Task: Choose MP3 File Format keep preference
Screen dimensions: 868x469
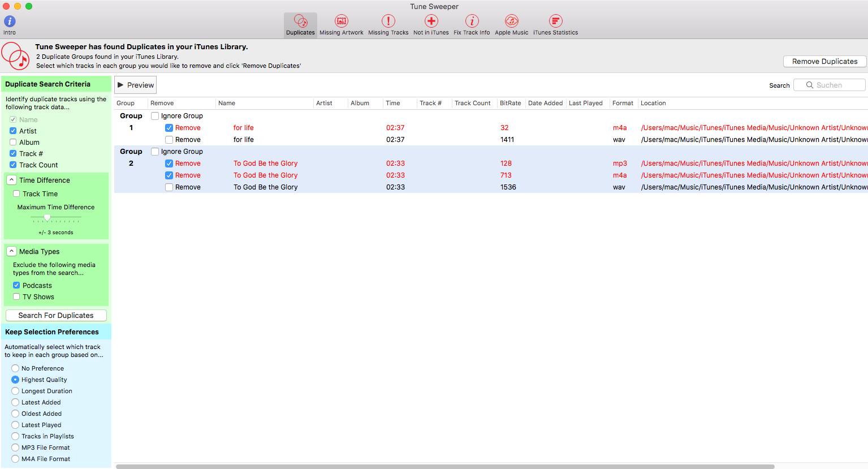Action: (x=15, y=448)
